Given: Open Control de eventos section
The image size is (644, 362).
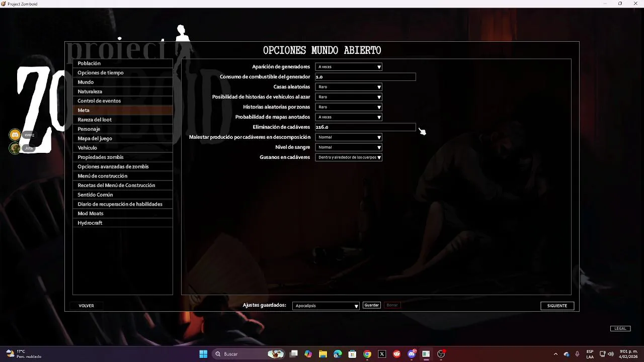Looking at the screenshot, I should pyautogui.click(x=123, y=101).
